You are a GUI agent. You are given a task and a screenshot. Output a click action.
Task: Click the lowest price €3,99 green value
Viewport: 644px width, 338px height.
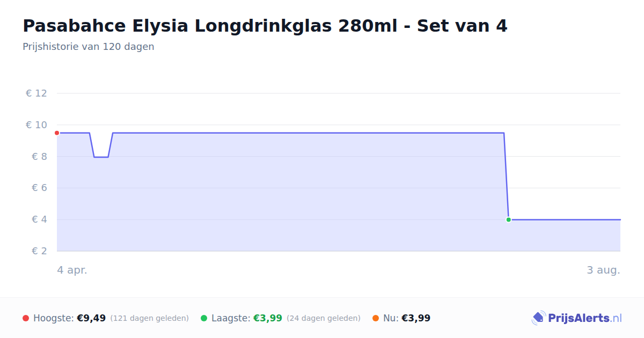pyautogui.click(x=268, y=318)
